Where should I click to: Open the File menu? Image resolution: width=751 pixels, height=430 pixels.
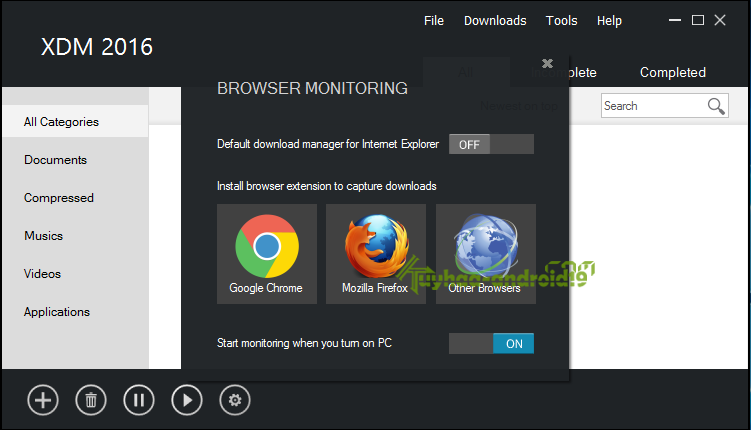pyautogui.click(x=434, y=21)
